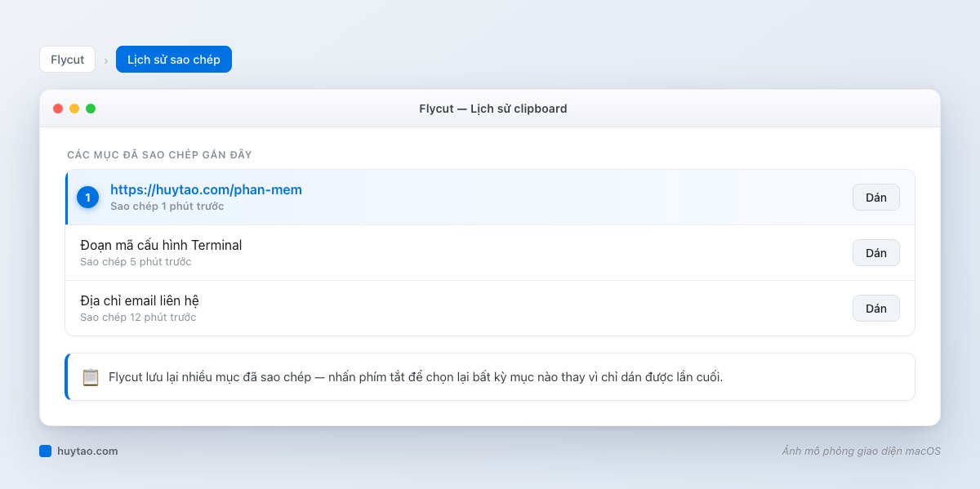Click the huytao.com footer text
The image size is (980, 489).
[x=87, y=451]
